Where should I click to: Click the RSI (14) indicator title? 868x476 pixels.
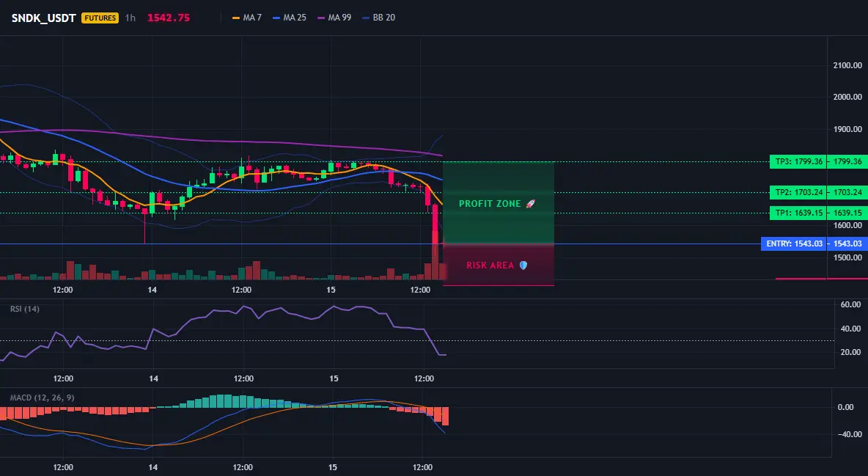tap(25, 309)
